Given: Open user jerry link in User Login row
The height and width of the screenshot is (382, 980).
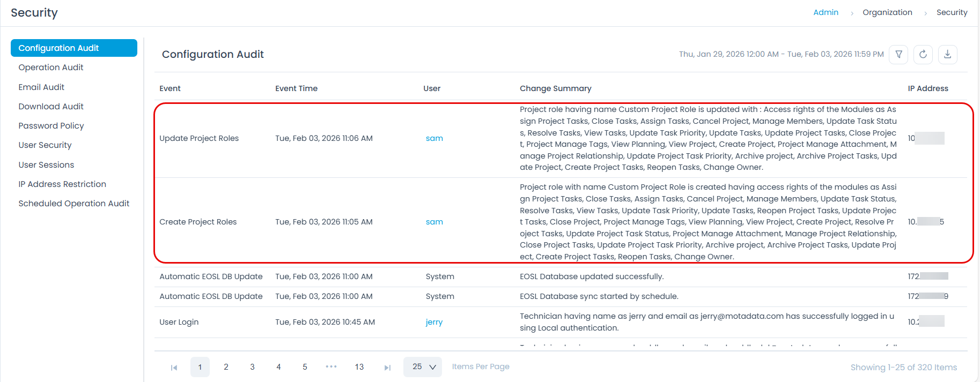Looking at the screenshot, I should (434, 322).
